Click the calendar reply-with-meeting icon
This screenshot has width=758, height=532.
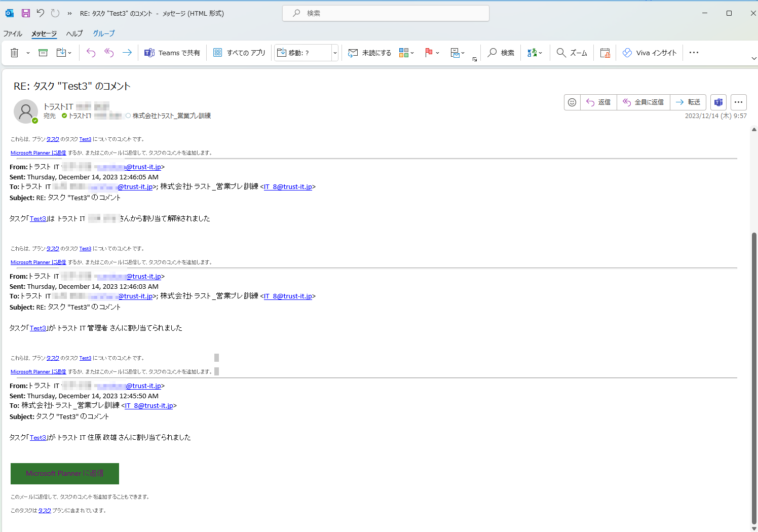click(x=605, y=53)
